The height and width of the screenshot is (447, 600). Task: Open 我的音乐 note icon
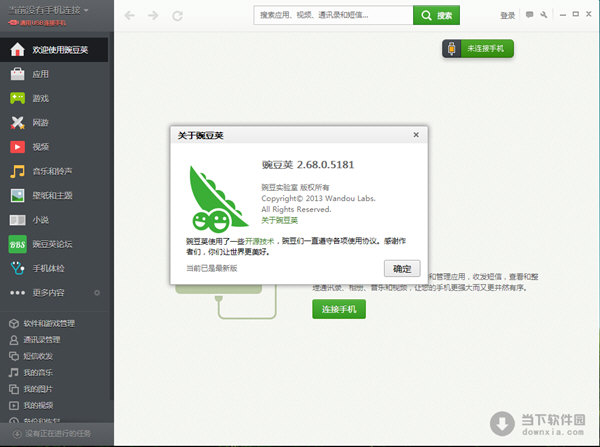coord(14,372)
